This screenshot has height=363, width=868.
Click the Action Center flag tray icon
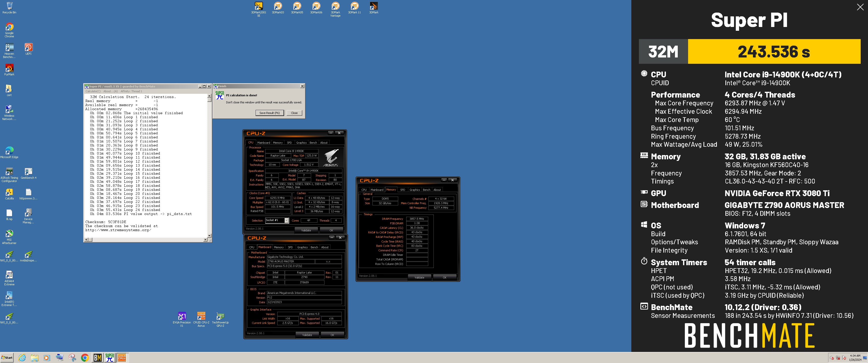[844, 358]
